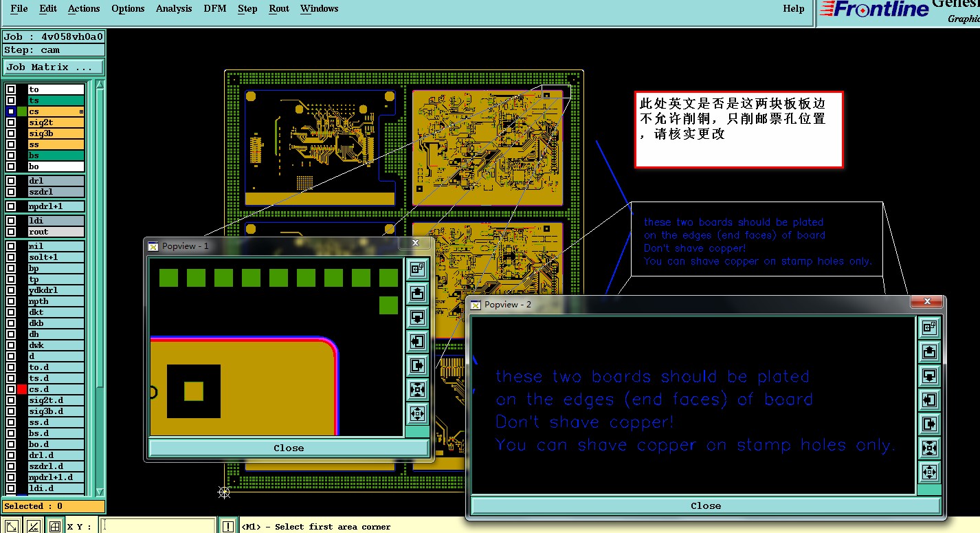
Task: Click the Selected : 0 status field
Action: [x=54, y=506]
